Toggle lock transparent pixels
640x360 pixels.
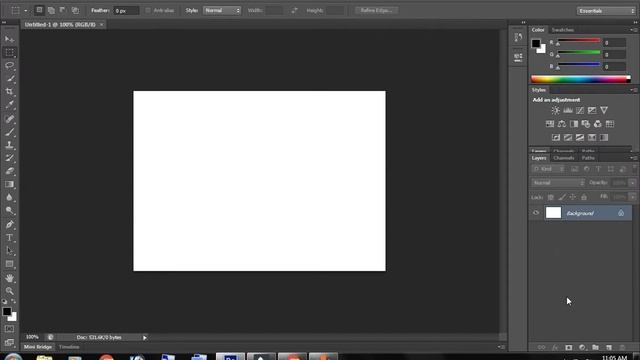[x=550, y=197]
